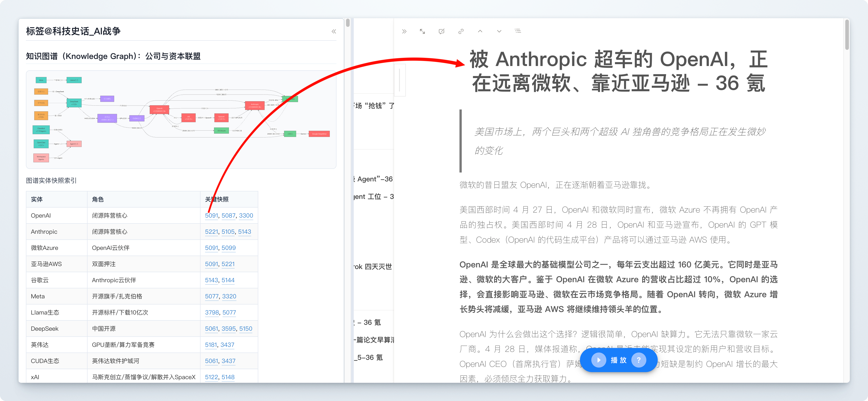Screen dimensions: 868x401
Task: Open snapshot 5105 in the Anthropic row
Action: [x=228, y=232]
